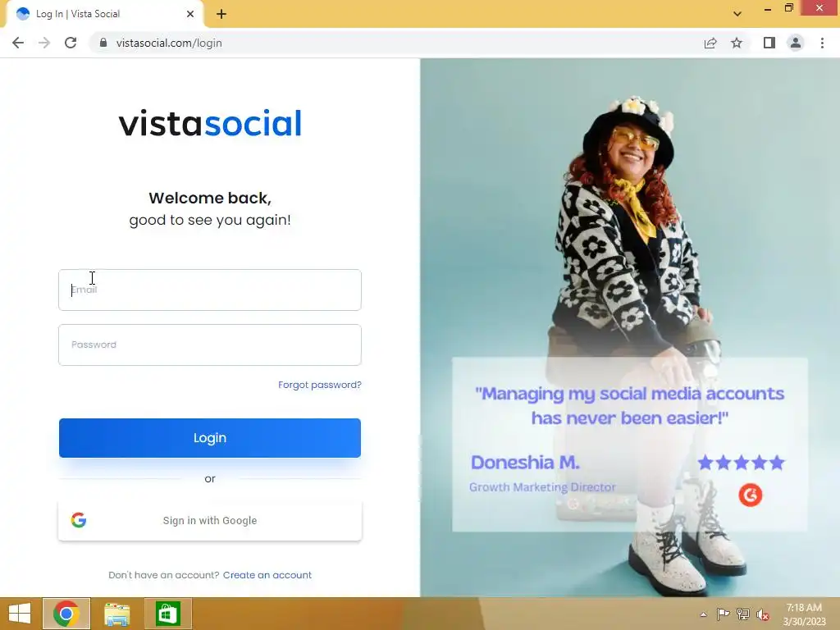Bookmark this page with the star icon
Image resolution: width=840 pixels, height=630 pixels.
pos(737,43)
